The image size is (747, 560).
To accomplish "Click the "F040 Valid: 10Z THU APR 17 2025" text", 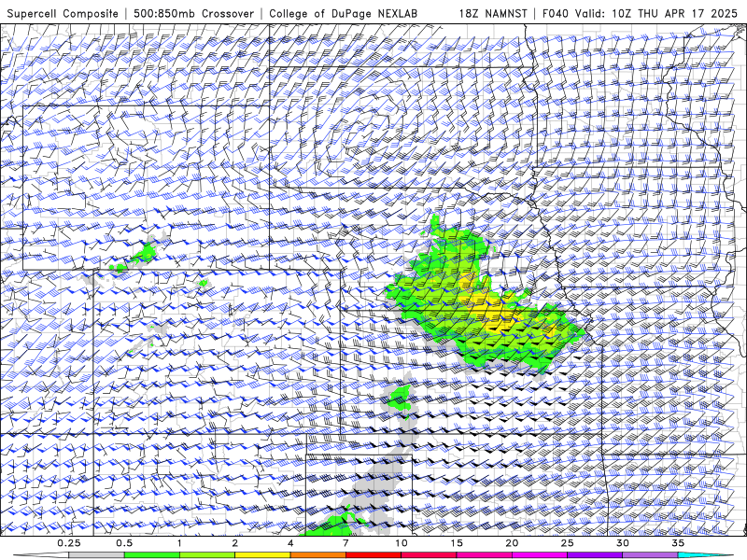I will click(640, 13).
